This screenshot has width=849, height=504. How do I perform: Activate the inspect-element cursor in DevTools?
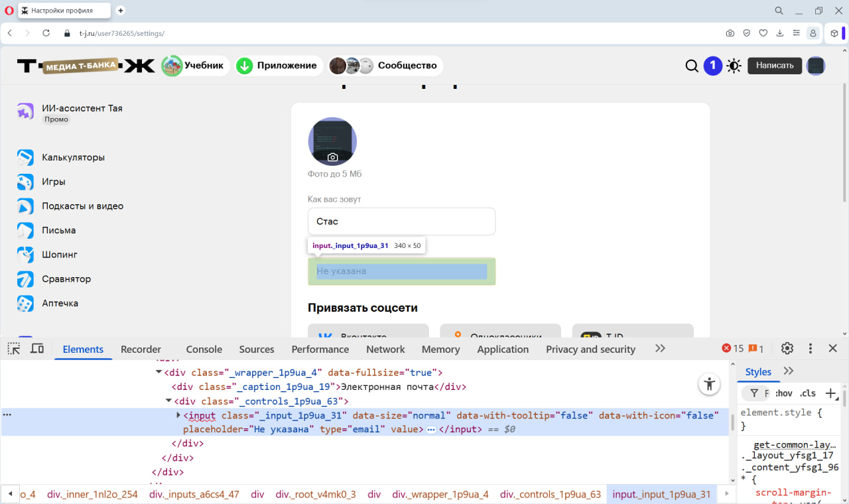[x=13, y=348]
